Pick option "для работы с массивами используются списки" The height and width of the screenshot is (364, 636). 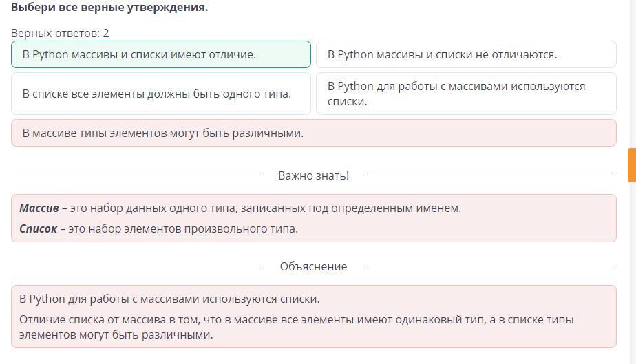(x=465, y=94)
